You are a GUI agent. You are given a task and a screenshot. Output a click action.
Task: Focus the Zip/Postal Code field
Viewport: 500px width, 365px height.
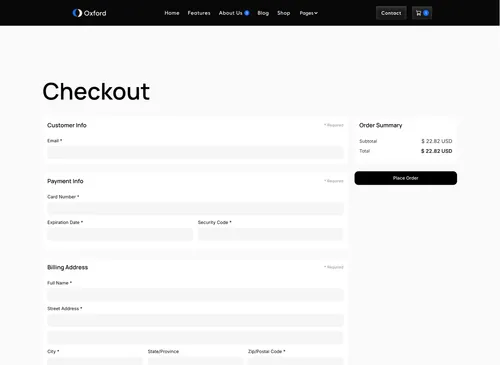[296, 361]
